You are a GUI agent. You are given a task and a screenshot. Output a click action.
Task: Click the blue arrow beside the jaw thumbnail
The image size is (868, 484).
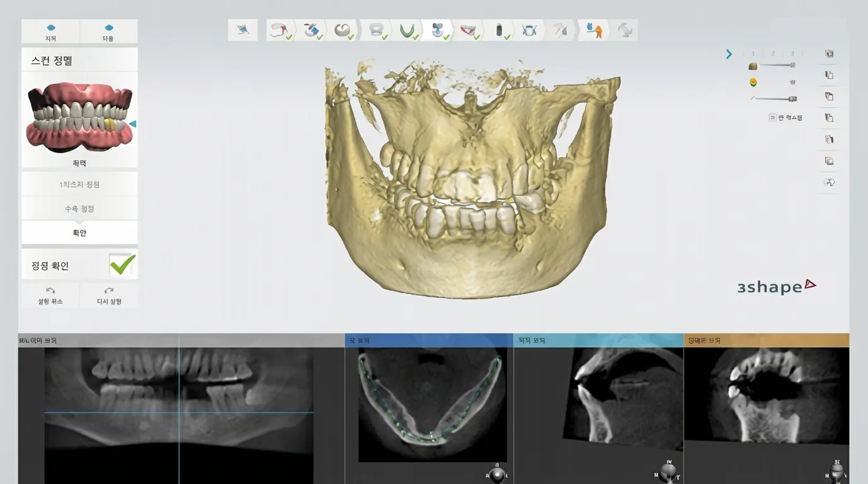pos(132,124)
